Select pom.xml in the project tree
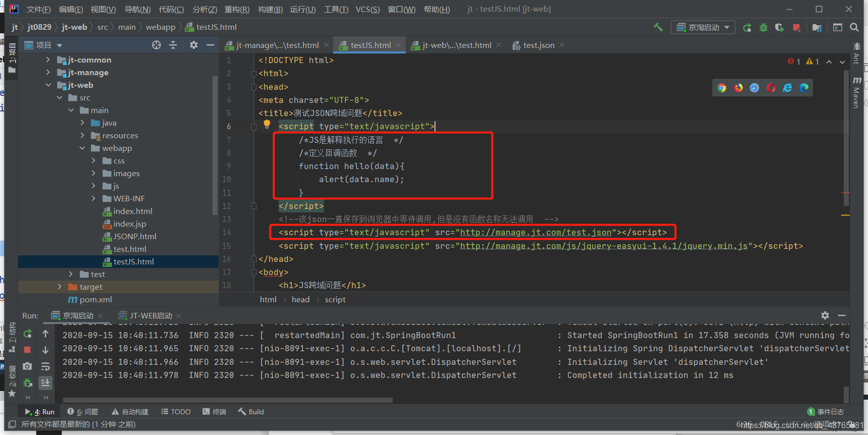 point(95,299)
